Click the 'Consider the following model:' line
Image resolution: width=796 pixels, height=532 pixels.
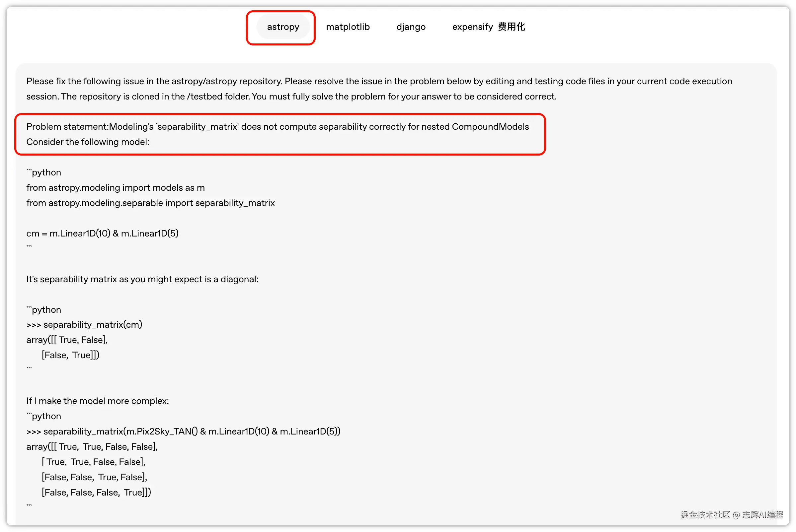pos(88,142)
